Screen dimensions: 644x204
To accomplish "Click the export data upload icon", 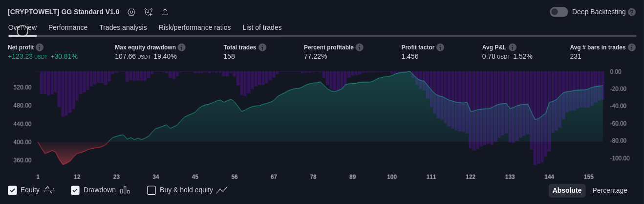I will (165, 12).
